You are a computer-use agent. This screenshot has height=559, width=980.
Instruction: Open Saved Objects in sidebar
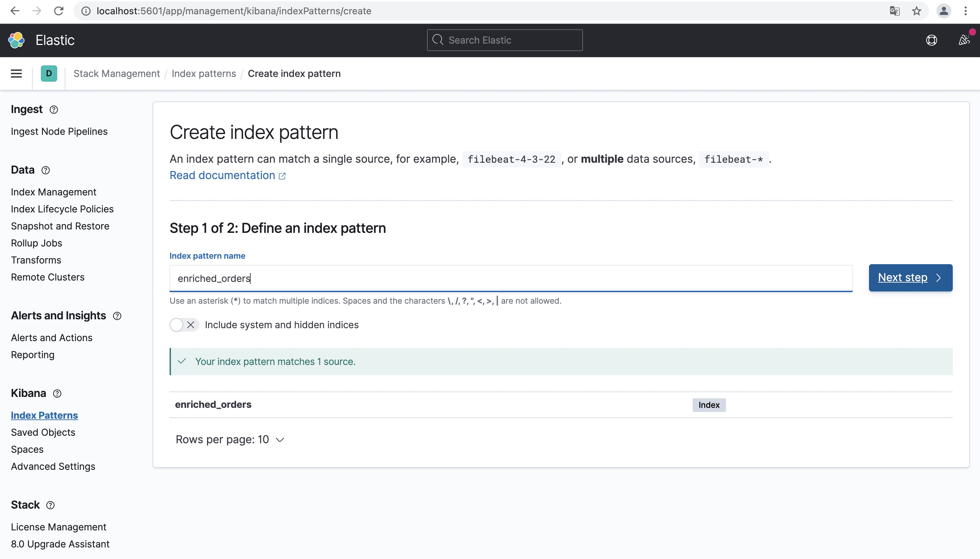coord(43,432)
